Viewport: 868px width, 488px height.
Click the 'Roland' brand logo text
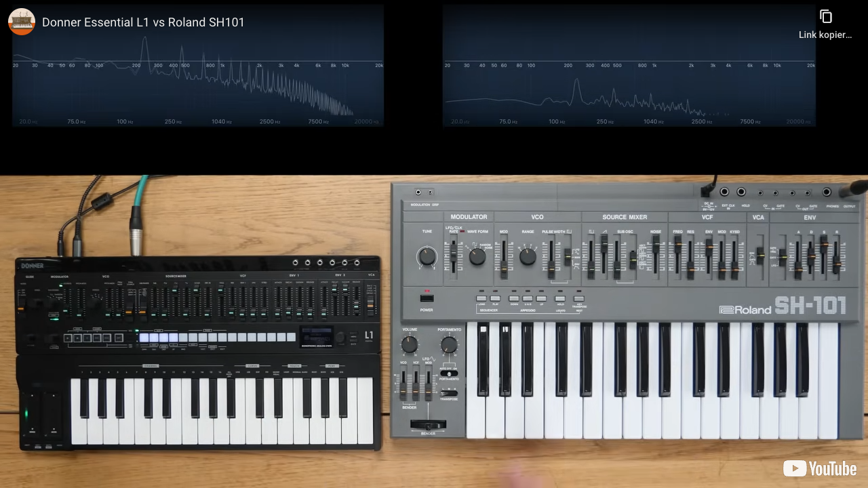pyautogui.click(x=745, y=310)
